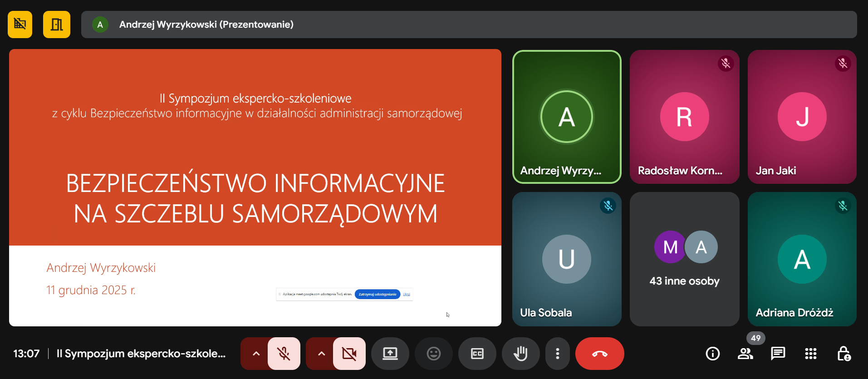This screenshot has width=868, height=379.
Task: Open the meeting details info icon
Action: pos(712,354)
